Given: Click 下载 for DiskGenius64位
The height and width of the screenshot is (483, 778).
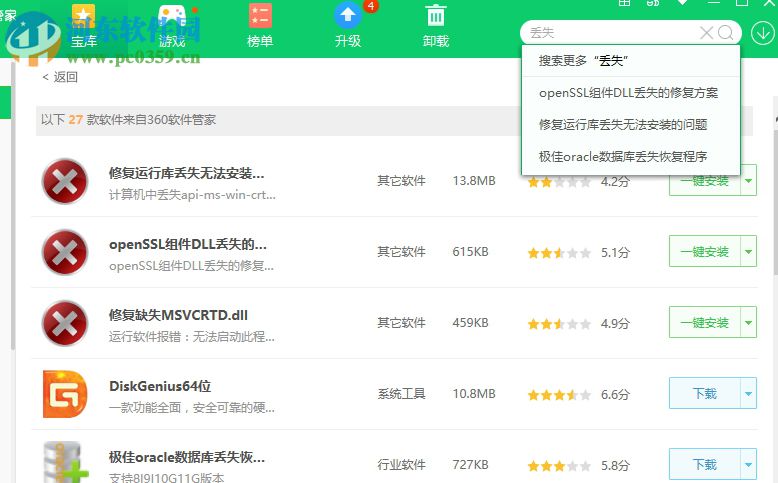Looking at the screenshot, I should tap(705, 394).
